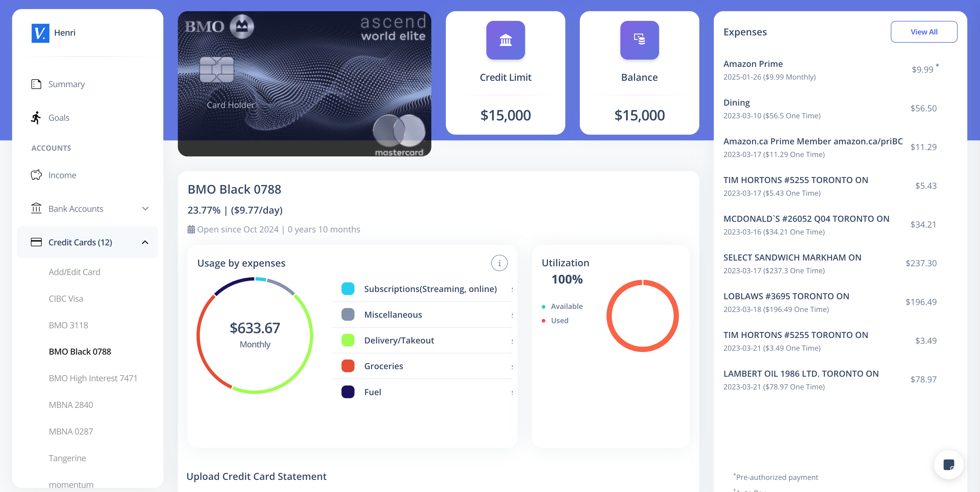The height and width of the screenshot is (492, 980).
Task: Click the BMO Black 0788 heading
Action: pyautogui.click(x=234, y=189)
